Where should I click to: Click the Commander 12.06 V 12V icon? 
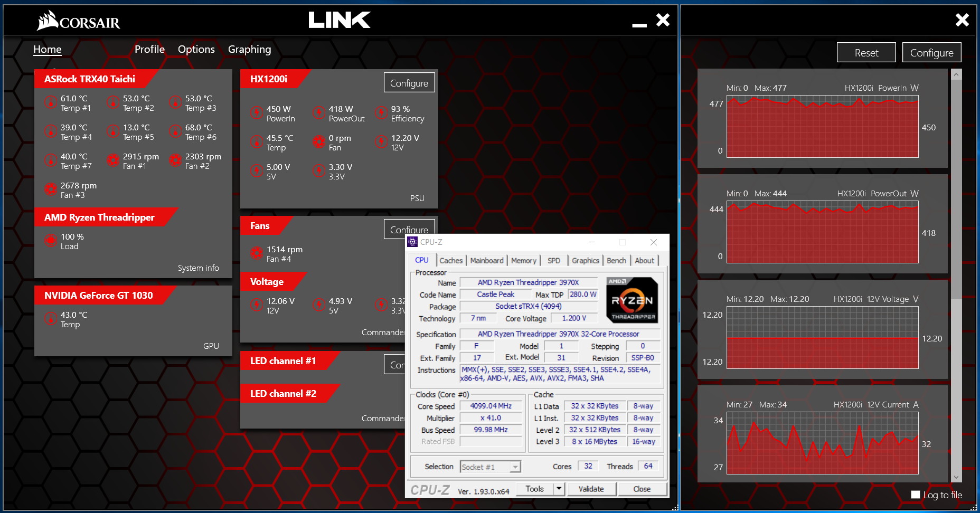tap(257, 305)
